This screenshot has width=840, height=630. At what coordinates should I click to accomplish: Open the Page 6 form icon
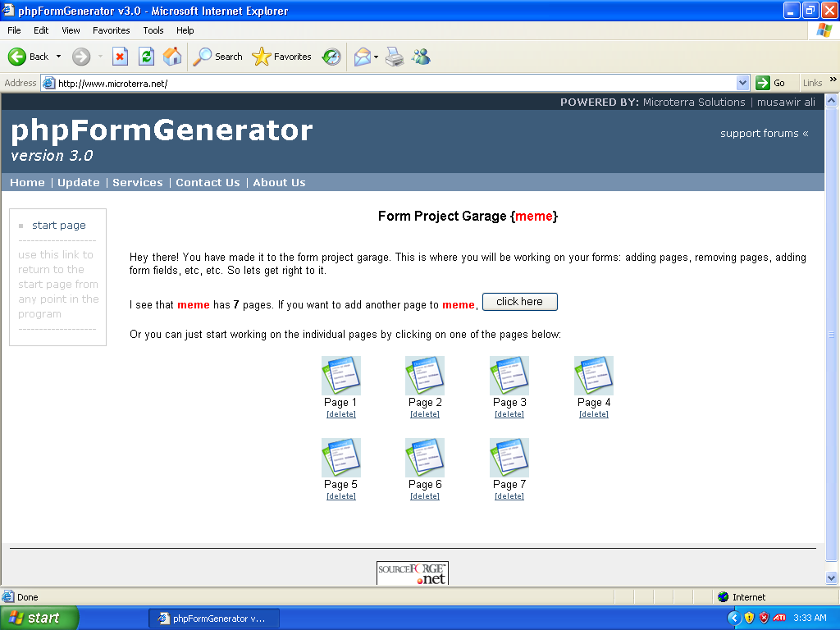[425, 458]
